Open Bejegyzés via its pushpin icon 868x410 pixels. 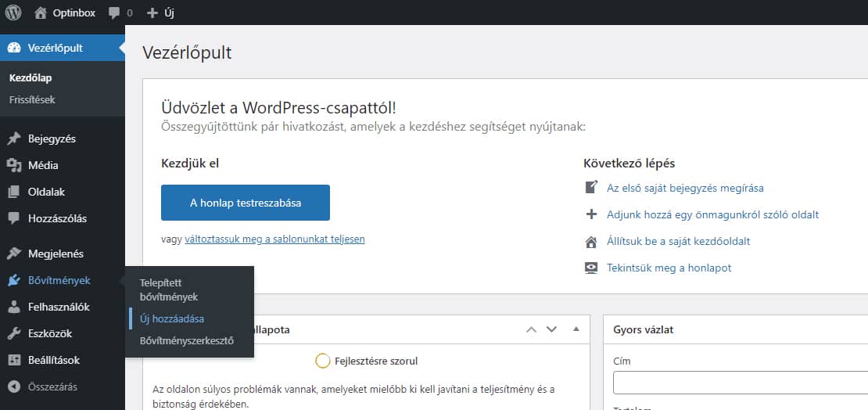click(14, 139)
